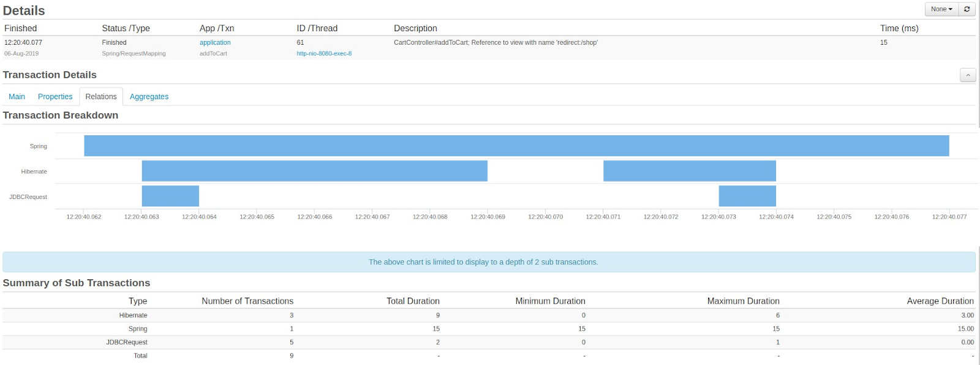Click the refresh icon button at top right
The width and height of the screenshot is (980, 365).
[967, 9]
